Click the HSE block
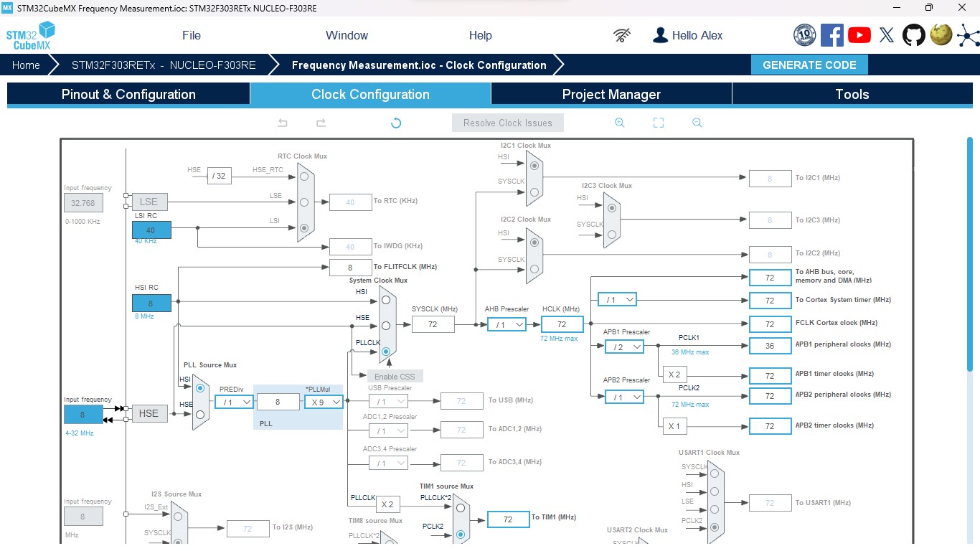Screen dimensions: 980x551 [x=149, y=413]
